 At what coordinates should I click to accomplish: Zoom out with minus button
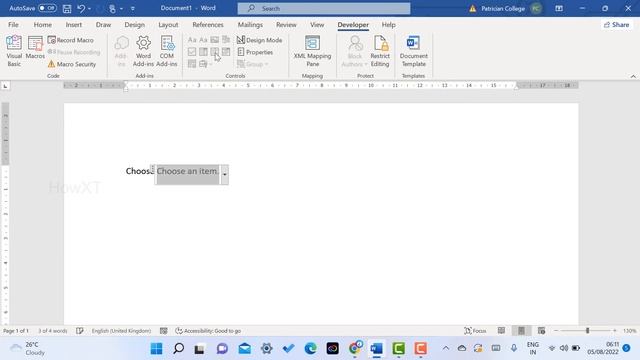(556, 331)
